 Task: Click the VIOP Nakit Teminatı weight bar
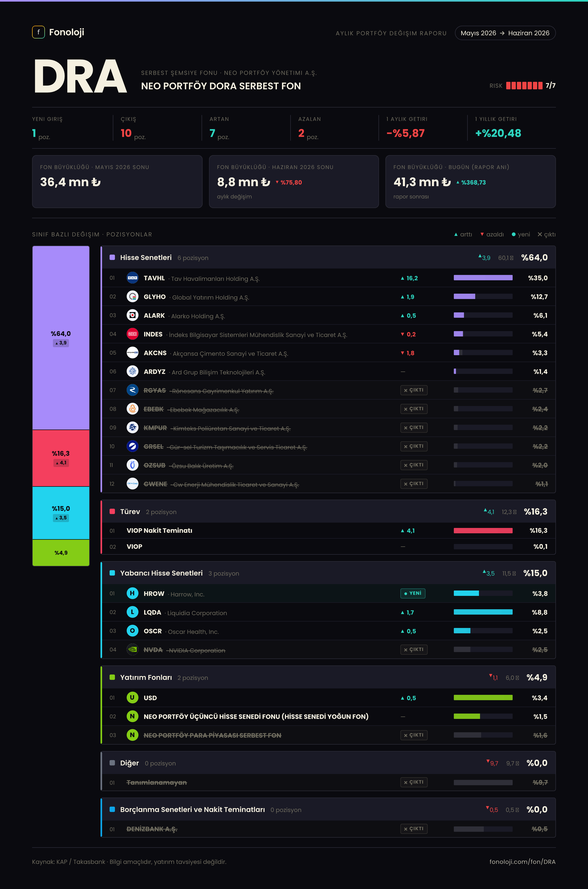[483, 531]
